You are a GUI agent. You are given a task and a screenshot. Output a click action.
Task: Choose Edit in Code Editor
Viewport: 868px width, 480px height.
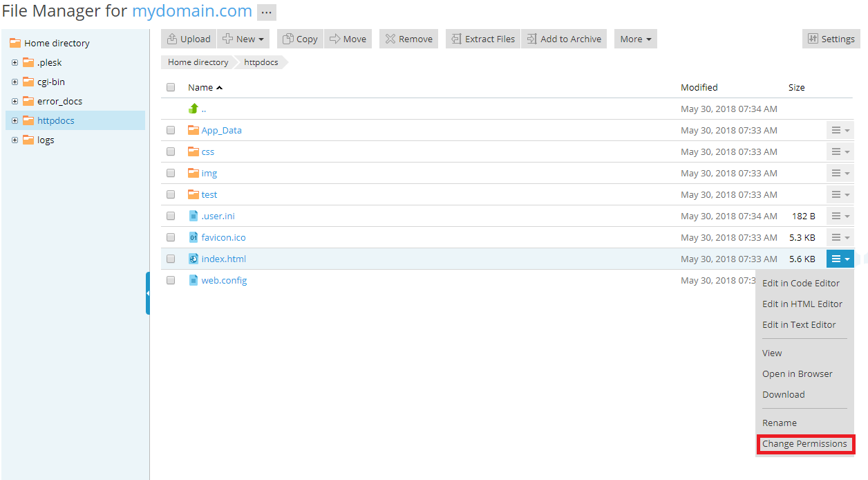click(800, 283)
